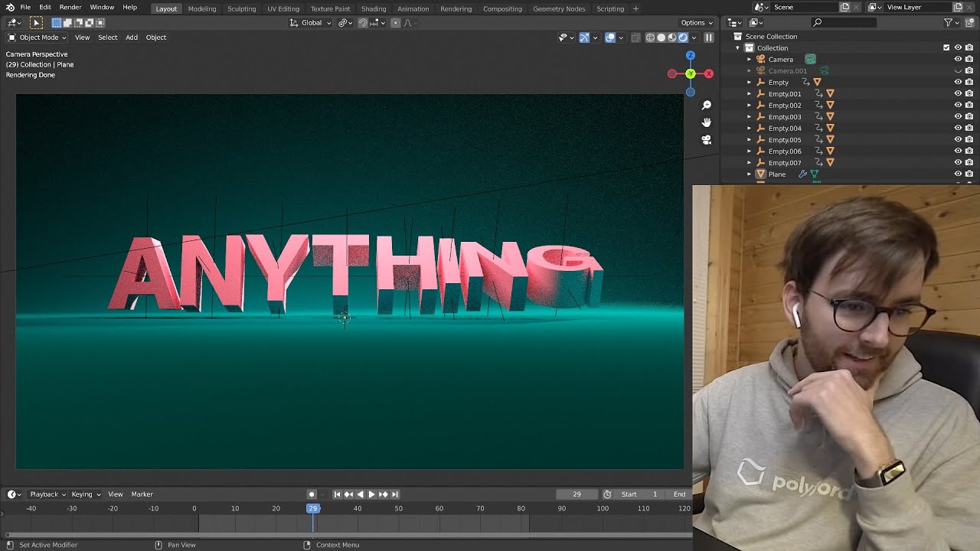Toggle the show gizmo button
The image size is (980, 551).
[584, 37]
